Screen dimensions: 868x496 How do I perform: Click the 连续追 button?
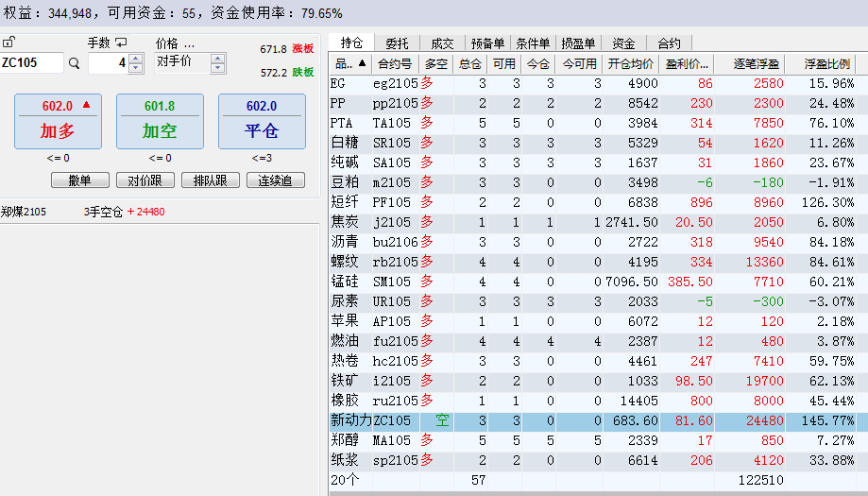tap(276, 180)
